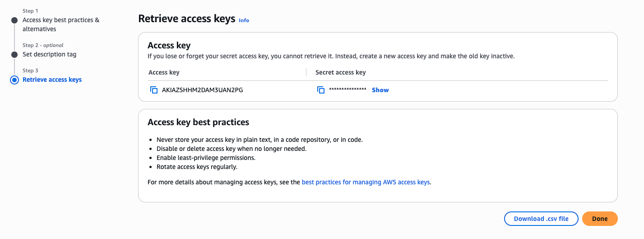
Task: Open the Info link beside heading
Action: pos(244,20)
